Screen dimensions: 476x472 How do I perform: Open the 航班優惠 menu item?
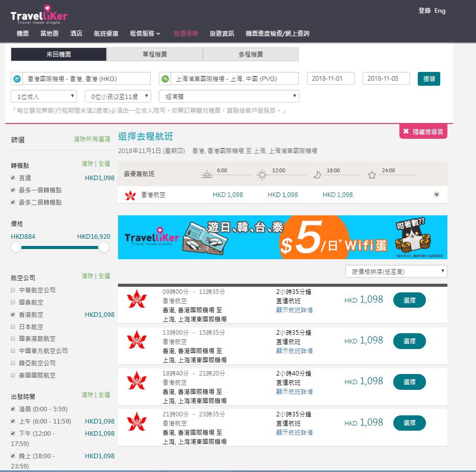(x=106, y=33)
